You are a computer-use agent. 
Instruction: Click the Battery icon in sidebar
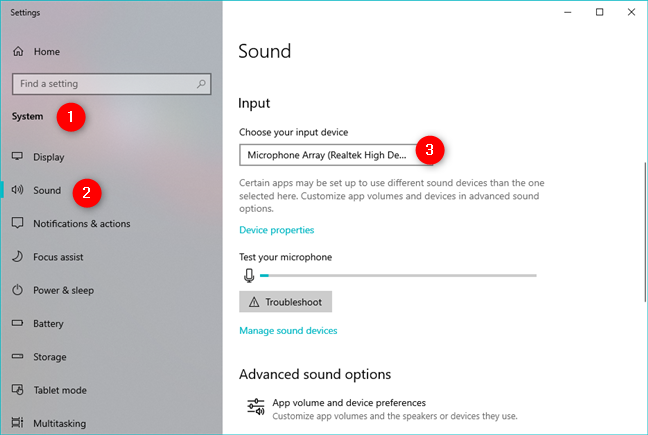point(17,323)
